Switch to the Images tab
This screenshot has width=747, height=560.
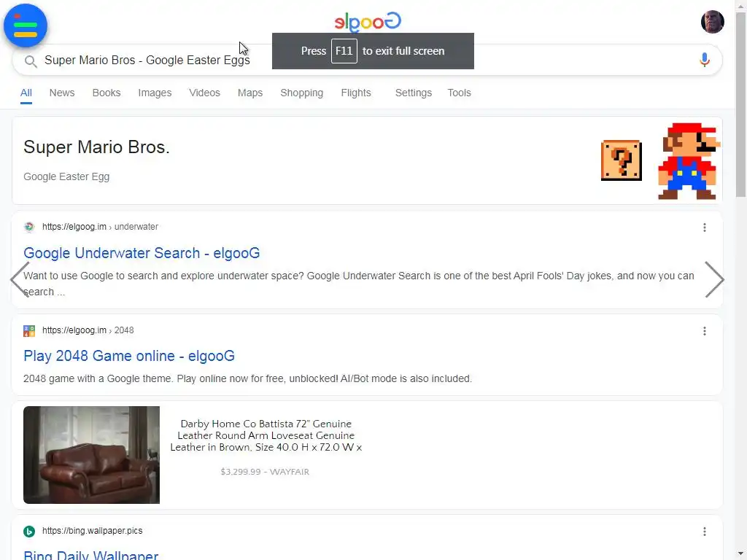155,93
